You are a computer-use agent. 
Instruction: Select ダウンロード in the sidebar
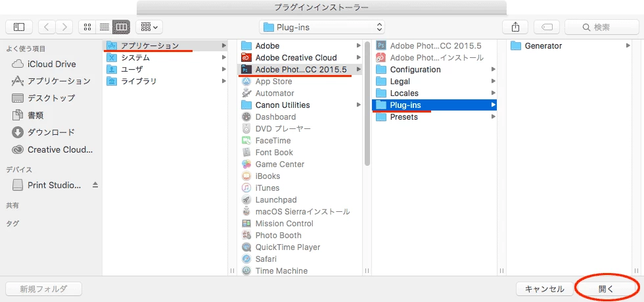44,132
